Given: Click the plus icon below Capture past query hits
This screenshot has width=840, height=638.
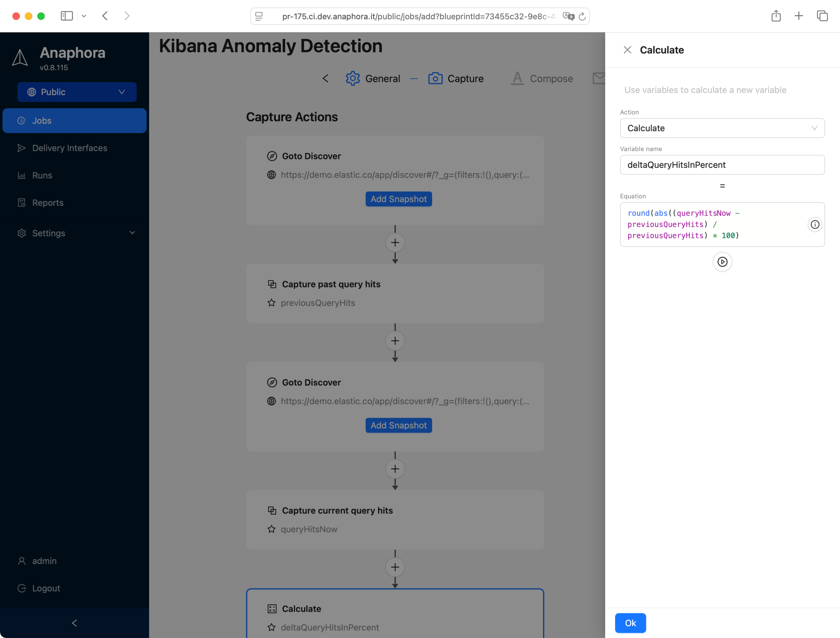Looking at the screenshot, I should [395, 341].
